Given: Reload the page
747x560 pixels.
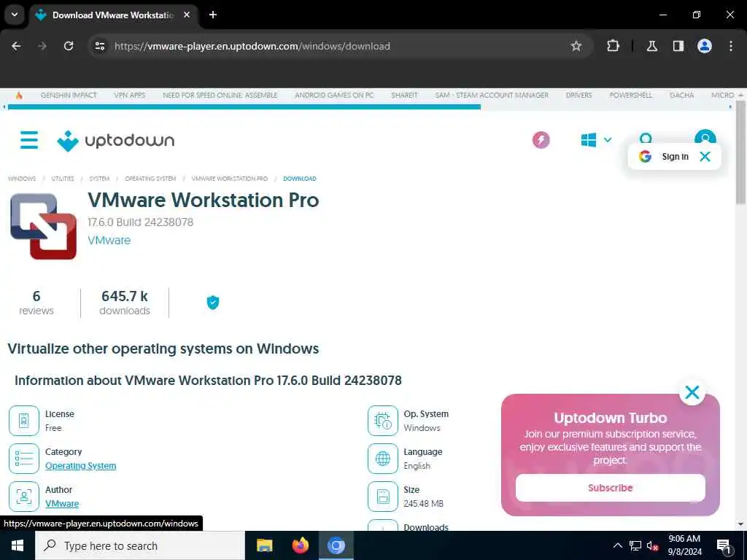Looking at the screenshot, I should point(69,46).
